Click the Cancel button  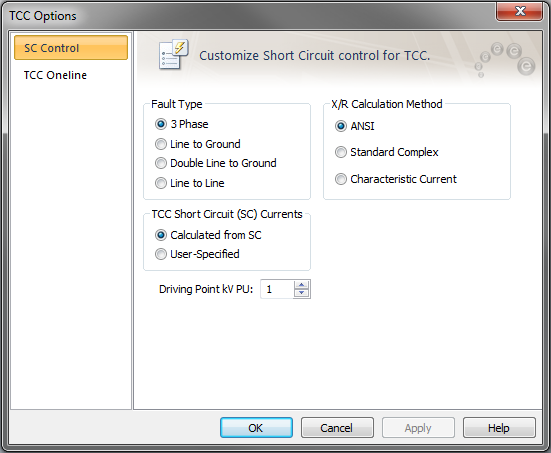click(x=337, y=428)
